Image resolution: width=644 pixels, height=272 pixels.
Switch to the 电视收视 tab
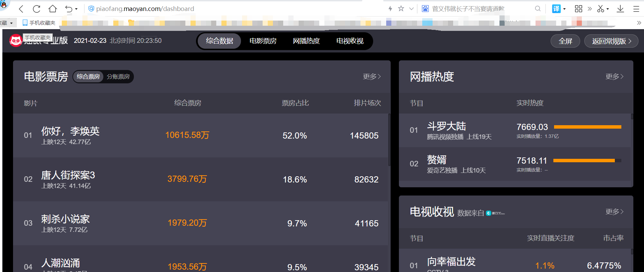350,41
